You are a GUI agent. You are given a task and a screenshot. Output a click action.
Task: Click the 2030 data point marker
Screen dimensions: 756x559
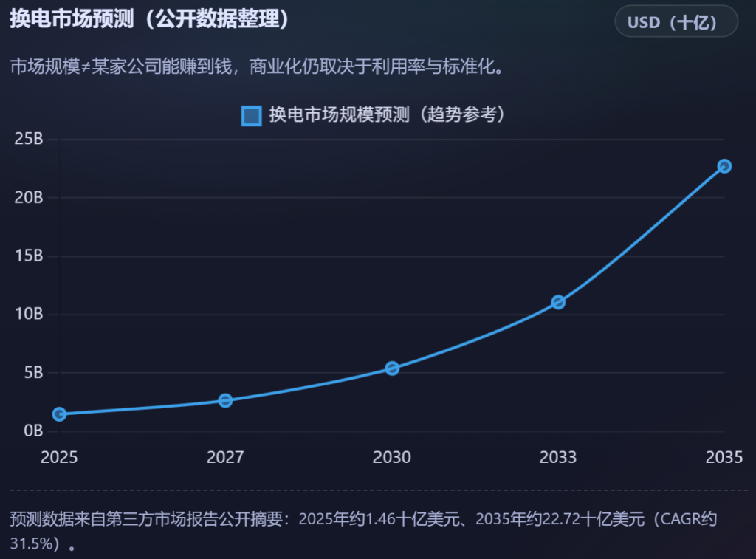pos(392,368)
